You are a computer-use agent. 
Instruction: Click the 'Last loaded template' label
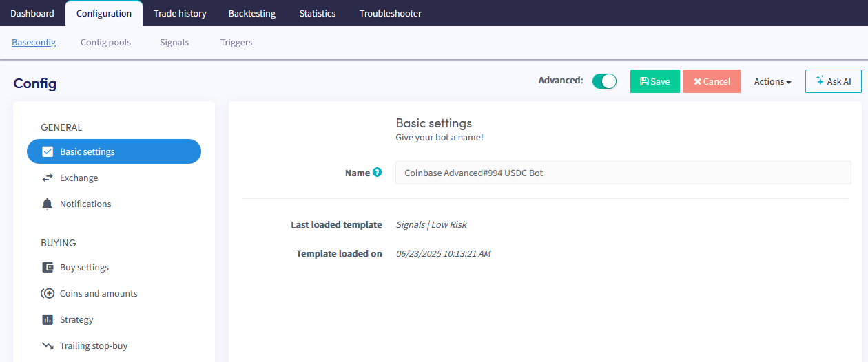tap(336, 224)
